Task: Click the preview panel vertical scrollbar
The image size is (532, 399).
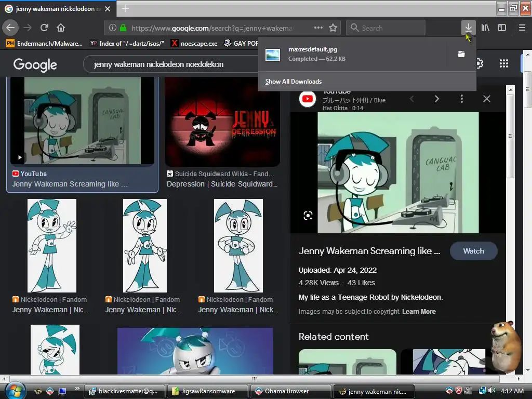Action: pyautogui.click(x=510, y=136)
